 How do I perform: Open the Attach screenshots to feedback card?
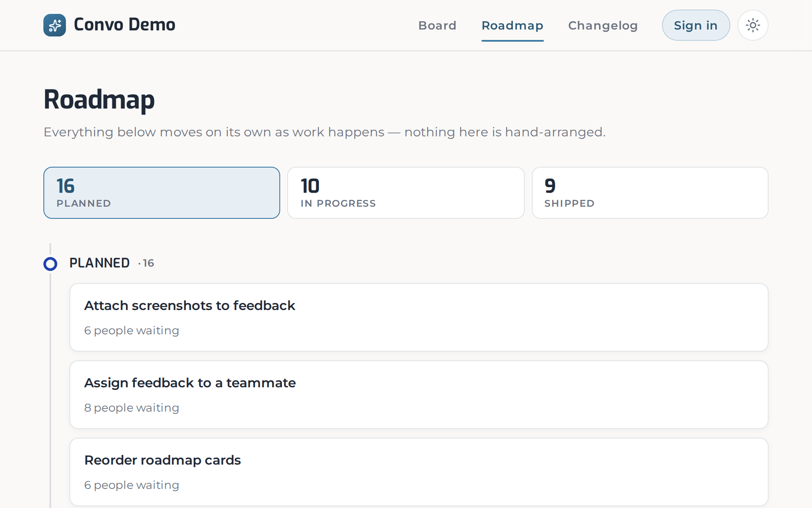click(419, 317)
